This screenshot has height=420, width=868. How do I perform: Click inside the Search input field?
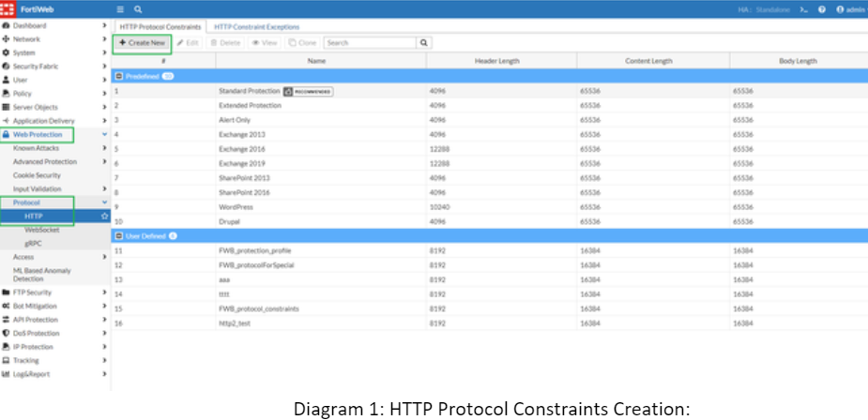(370, 42)
